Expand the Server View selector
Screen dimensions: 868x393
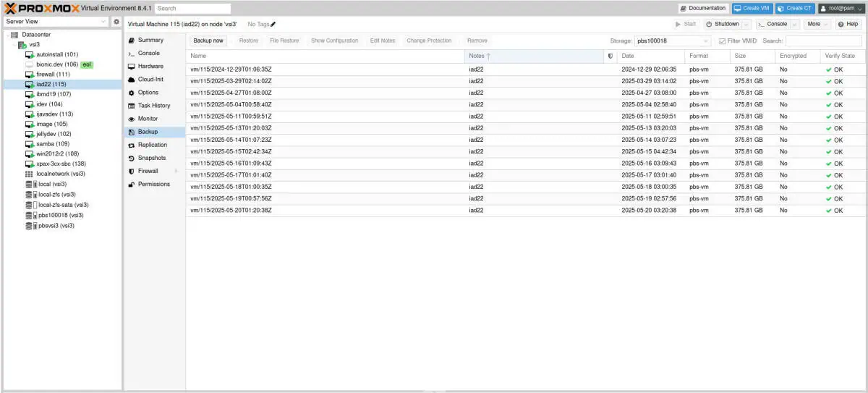pyautogui.click(x=103, y=22)
